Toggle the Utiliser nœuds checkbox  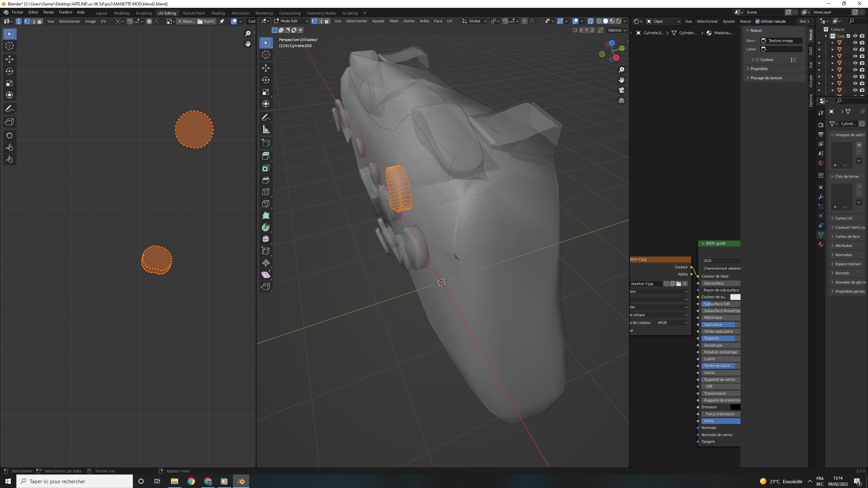pos(757,21)
